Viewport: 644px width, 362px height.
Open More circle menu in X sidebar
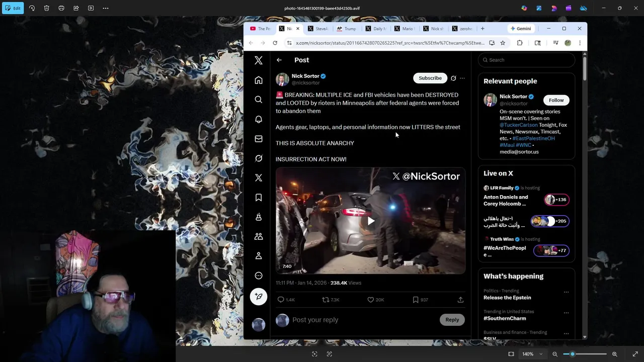(259, 276)
